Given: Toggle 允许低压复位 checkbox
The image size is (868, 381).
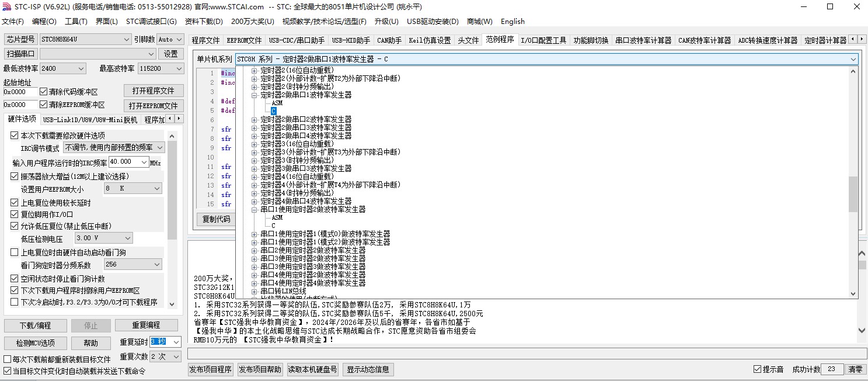Looking at the screenshot, I should [15, 226].
